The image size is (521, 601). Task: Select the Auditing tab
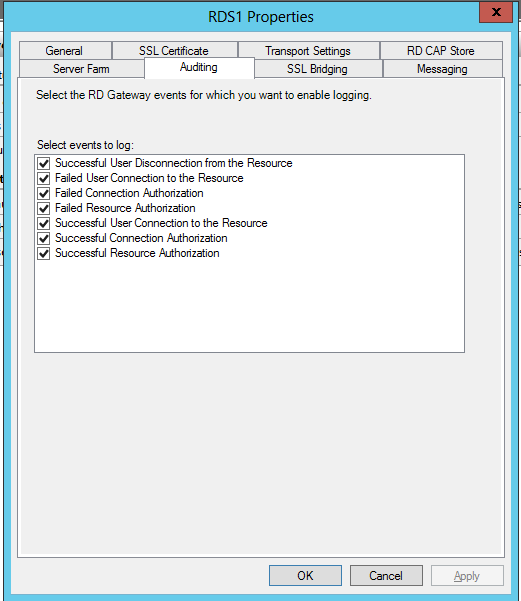(199, 68)
